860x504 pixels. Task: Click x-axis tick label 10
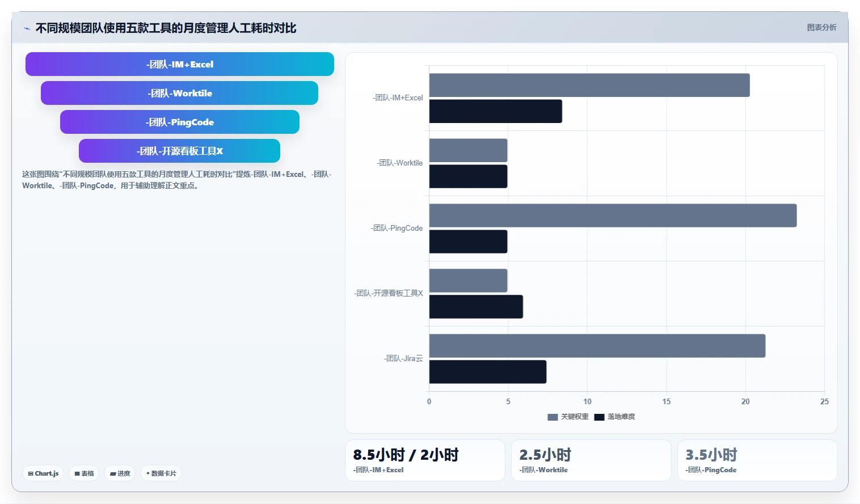click(x=587, y=401)
